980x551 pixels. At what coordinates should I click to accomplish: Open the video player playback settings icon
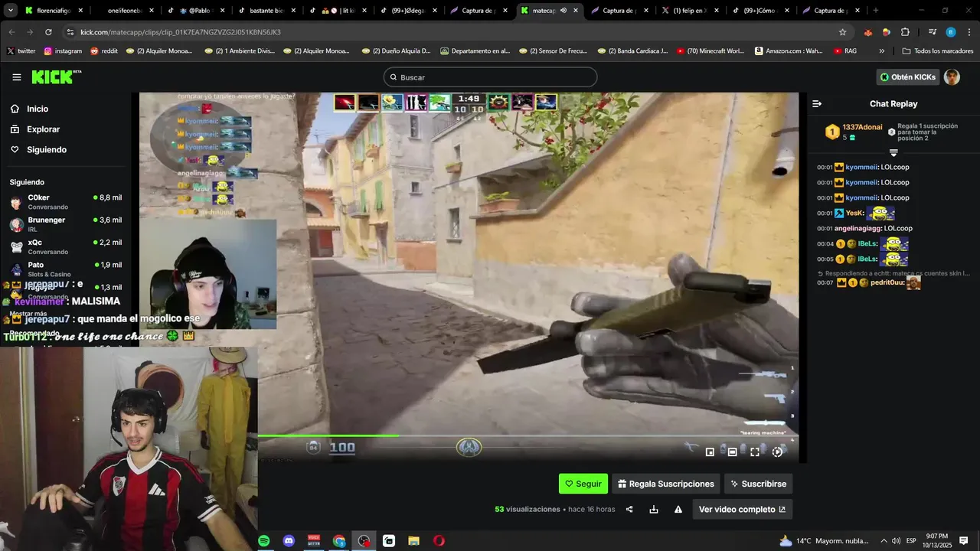tap(777, 452)
